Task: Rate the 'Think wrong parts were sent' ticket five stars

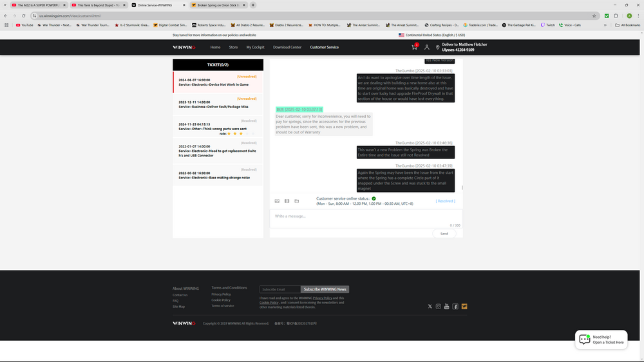Action: pyautogui.click(x=252, y=133)
